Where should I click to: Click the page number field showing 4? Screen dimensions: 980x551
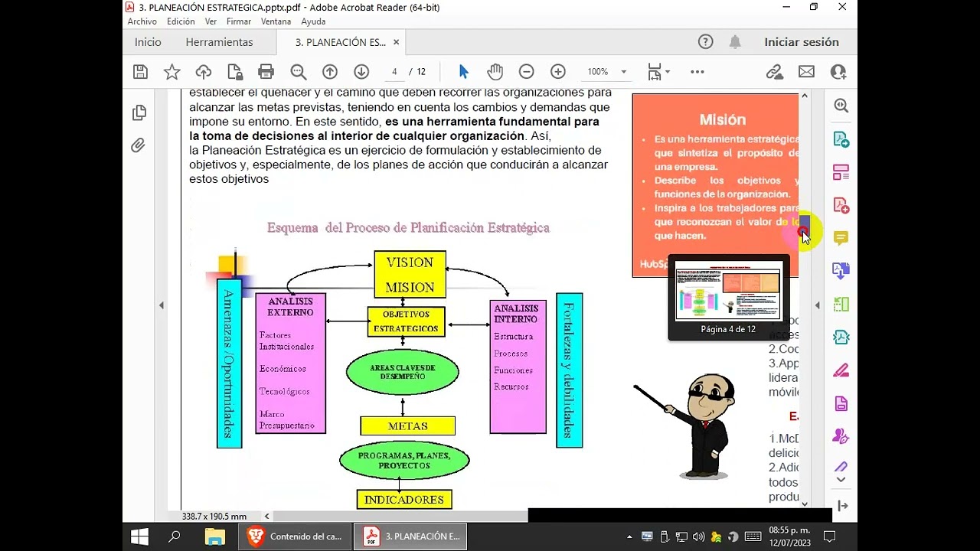pyautogui.click(x=394, y=72)
